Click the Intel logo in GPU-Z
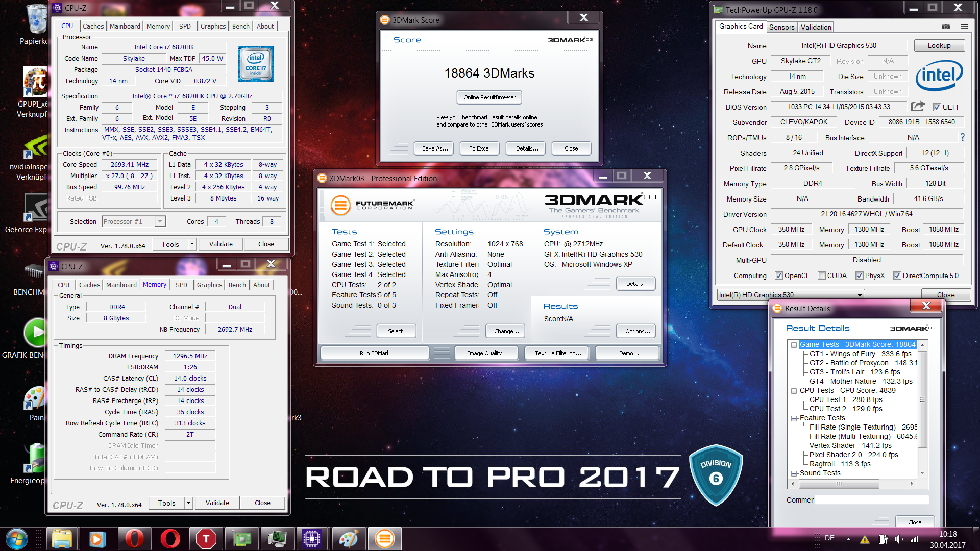Image resolution: width=980 pixels, height=551 pixels. pyautogui.click(x=939, y=76)
